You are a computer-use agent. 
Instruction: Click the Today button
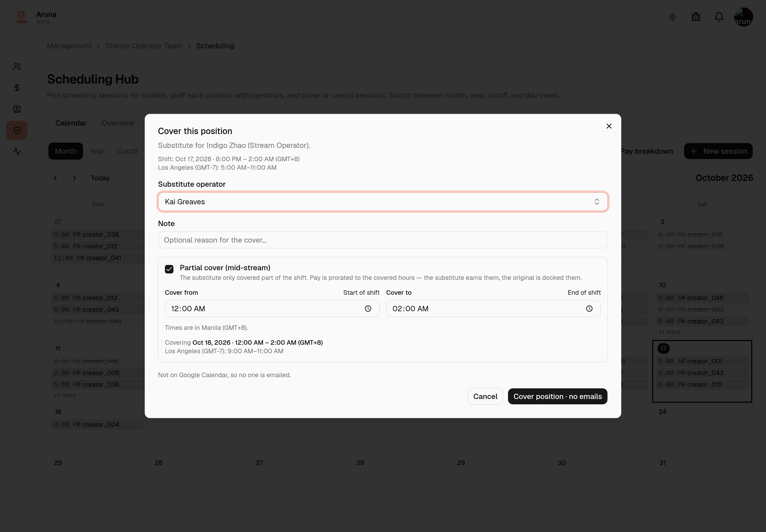point(100,178)
